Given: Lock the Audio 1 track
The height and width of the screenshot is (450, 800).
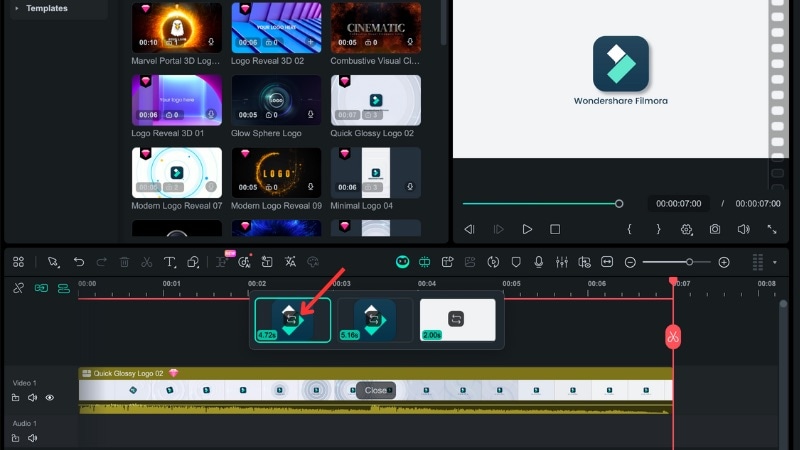Looking at the screenshot, I should pyautogui.click(x=16, y=438).
